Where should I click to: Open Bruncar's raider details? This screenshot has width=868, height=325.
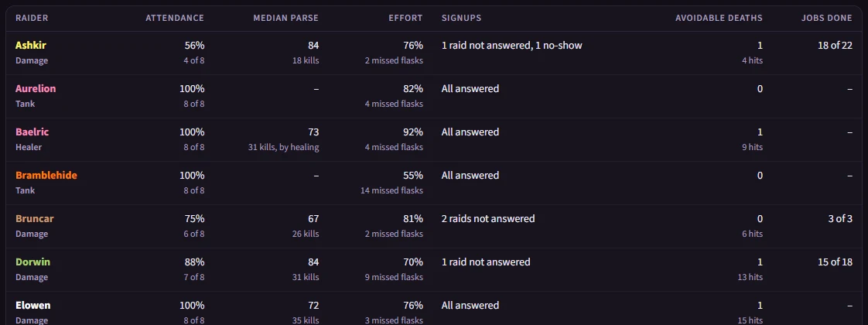tap(34, 218)
